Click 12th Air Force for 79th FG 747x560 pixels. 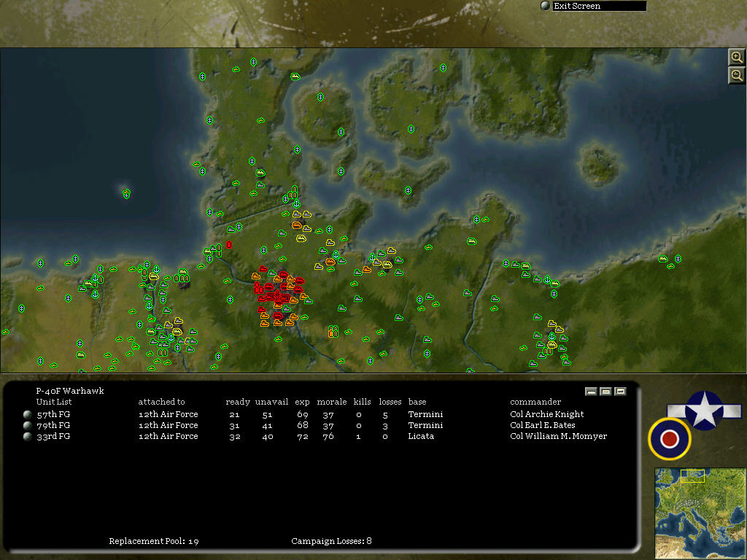(x=169, y=425)
